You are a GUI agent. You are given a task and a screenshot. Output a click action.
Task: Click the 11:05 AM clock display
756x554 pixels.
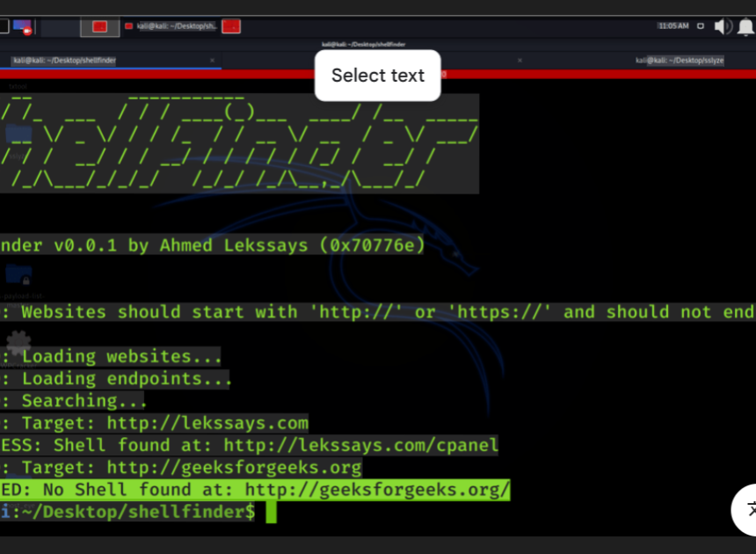click(673, 26)
